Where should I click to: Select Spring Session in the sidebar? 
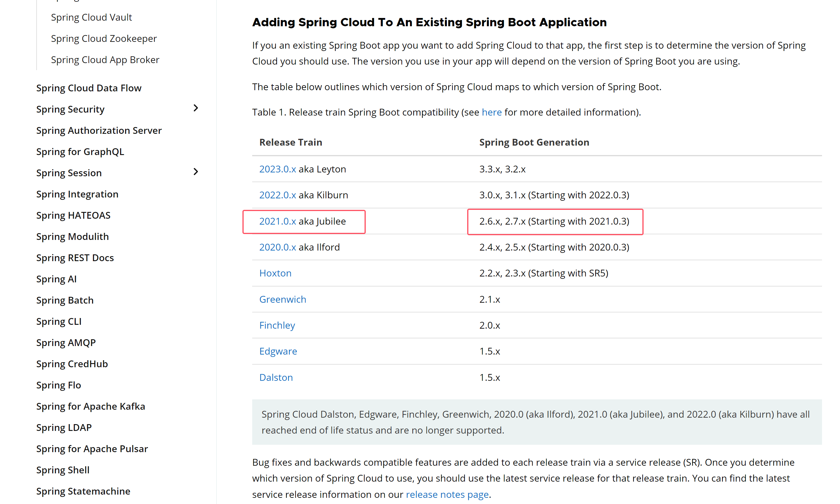pyautogui.click(x=69, y=173)
